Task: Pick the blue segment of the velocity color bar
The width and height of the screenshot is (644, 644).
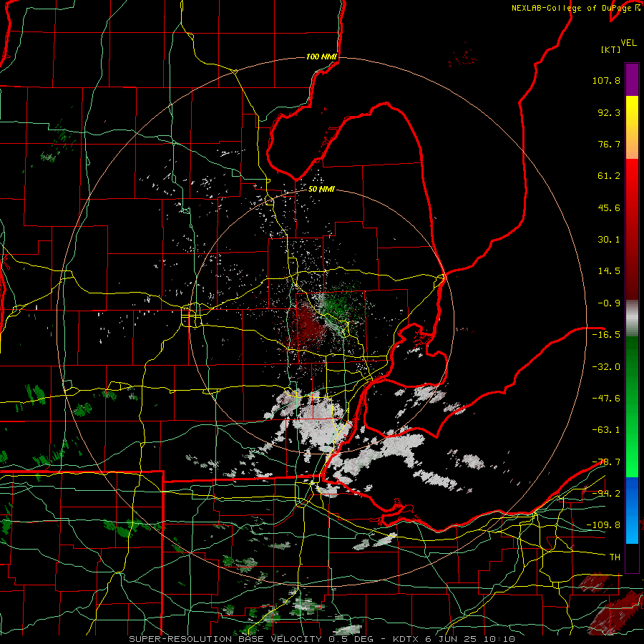Action: pyautogui.click(x=632, y=510)
